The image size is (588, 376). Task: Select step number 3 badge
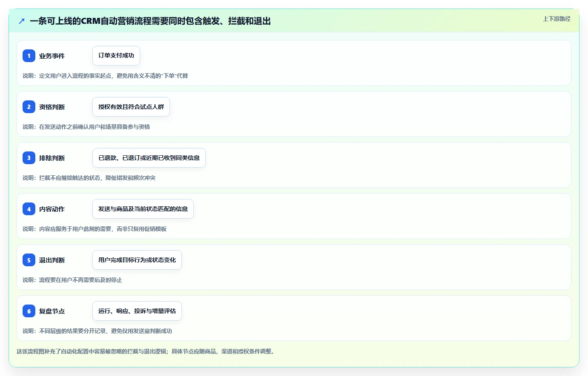(x=29, y=158)
